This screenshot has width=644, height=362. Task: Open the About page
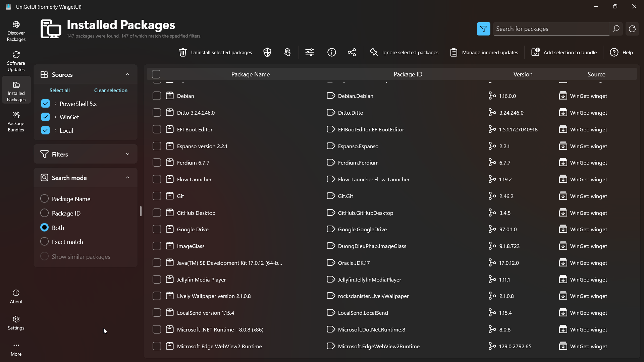click(16, 297)
